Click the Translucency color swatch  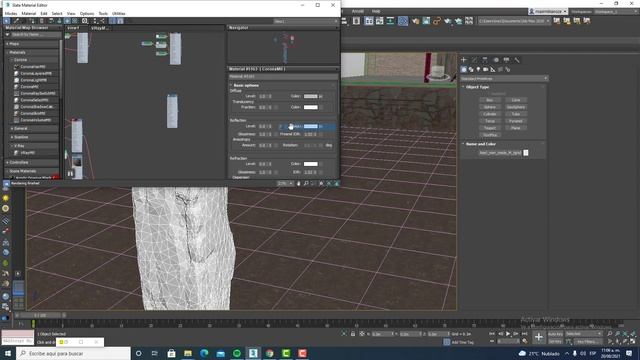311,107
